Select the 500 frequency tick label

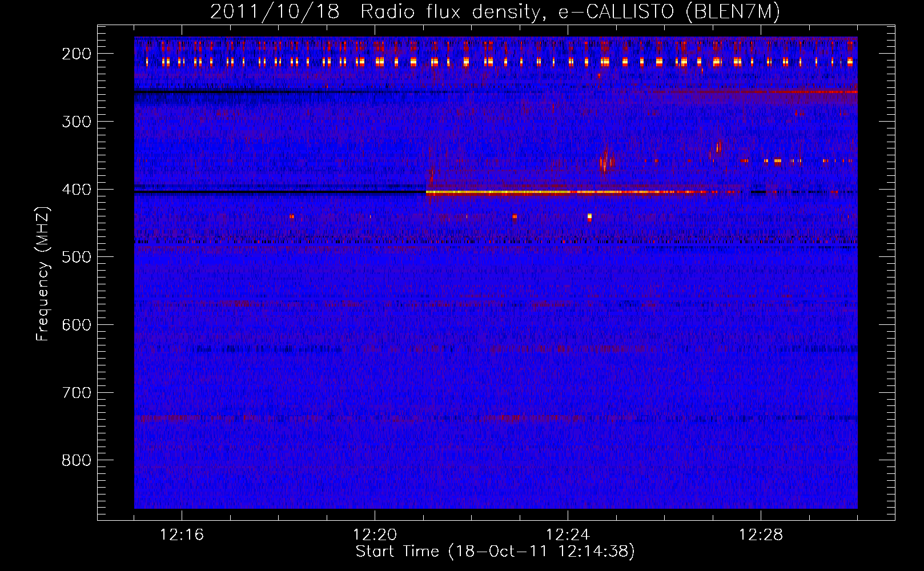pos(77,257)
